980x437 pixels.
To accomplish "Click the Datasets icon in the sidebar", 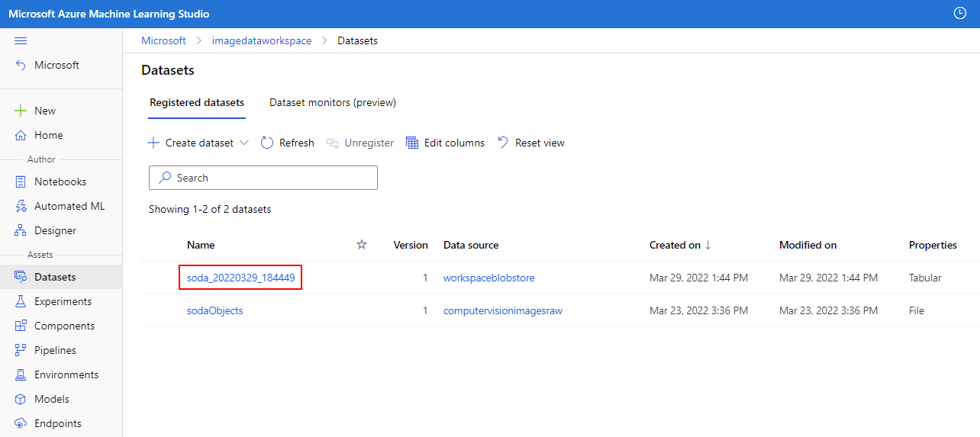I will [21, 277].
